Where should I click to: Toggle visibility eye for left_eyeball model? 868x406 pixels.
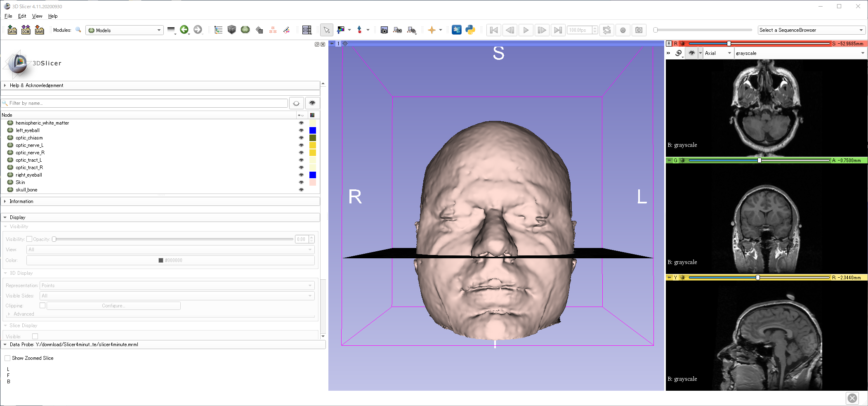coord(301,130)
